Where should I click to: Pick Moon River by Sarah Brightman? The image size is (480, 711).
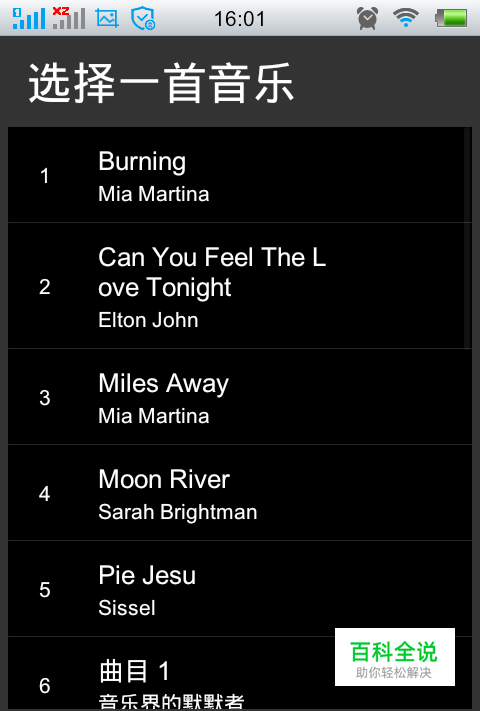(x=240, y=493)
